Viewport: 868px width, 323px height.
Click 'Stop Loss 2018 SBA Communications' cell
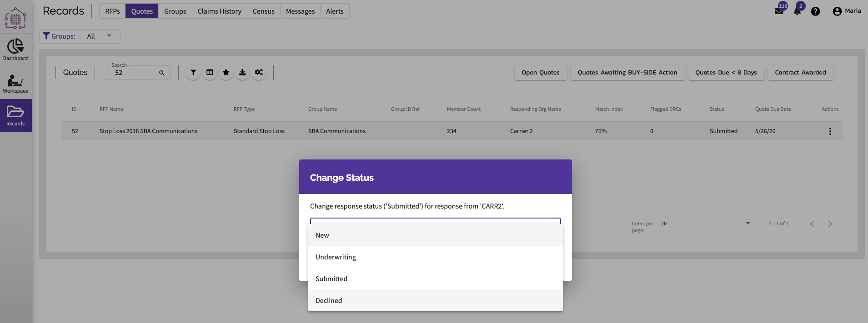pos(148,131)
